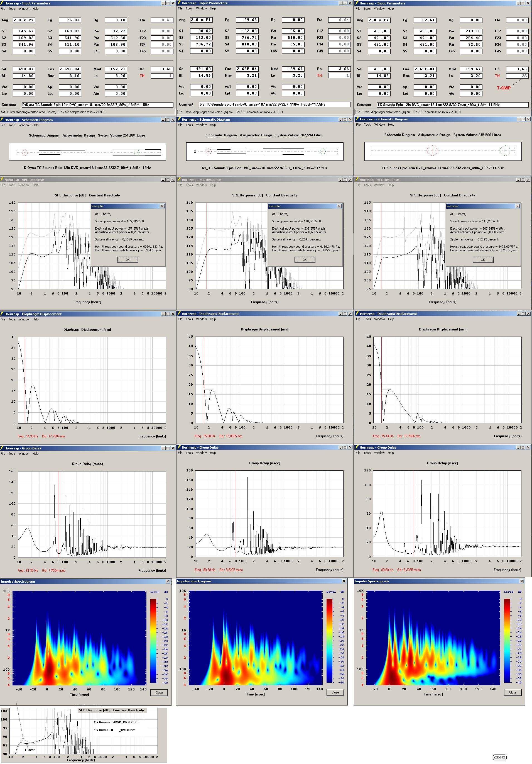
Task: Click the Rms field showing 3,16
Action: 70,76
